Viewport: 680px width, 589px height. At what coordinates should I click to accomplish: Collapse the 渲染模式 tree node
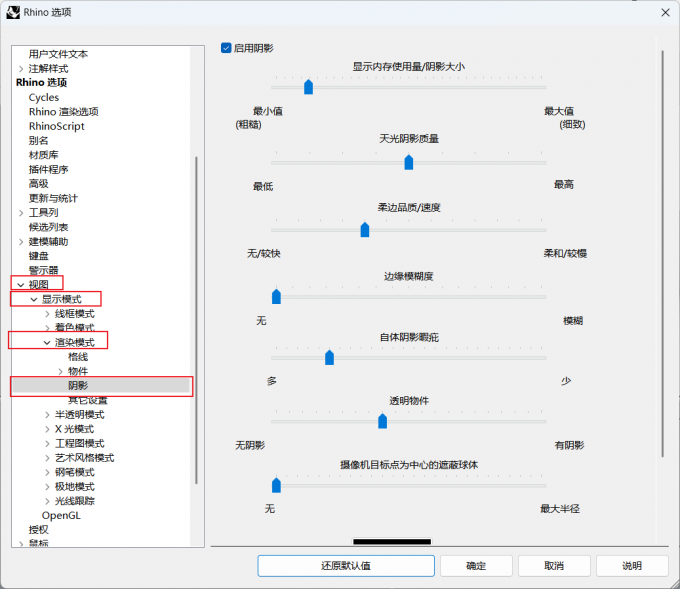tap(47, 343)
